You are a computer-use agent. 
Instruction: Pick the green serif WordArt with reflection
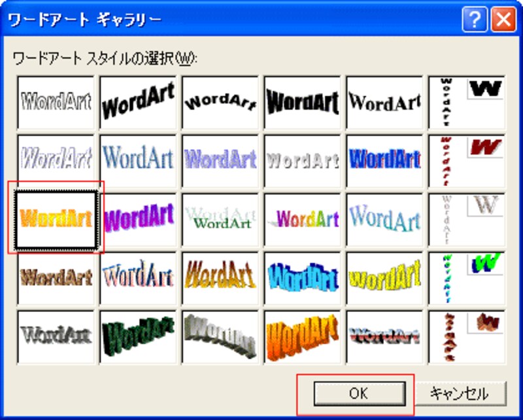220,220
